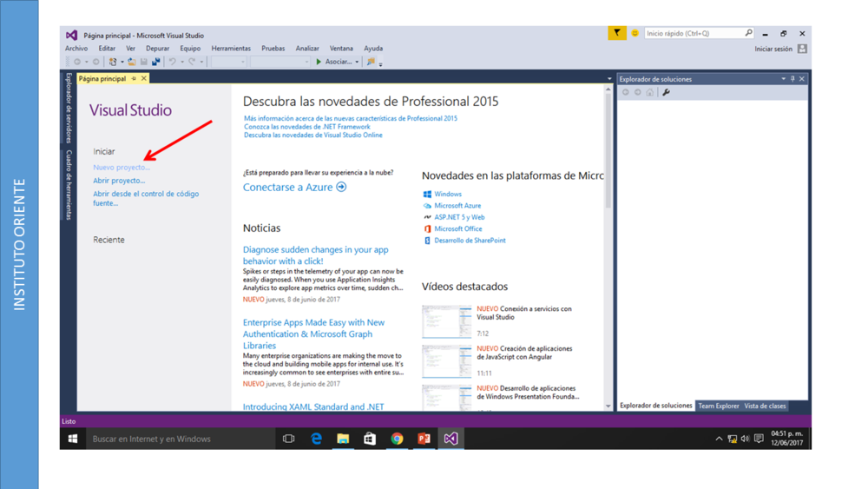Viewport: 868px width, 489px height.
Task: Click the green Asociar play button
Action: click(319, 62)
